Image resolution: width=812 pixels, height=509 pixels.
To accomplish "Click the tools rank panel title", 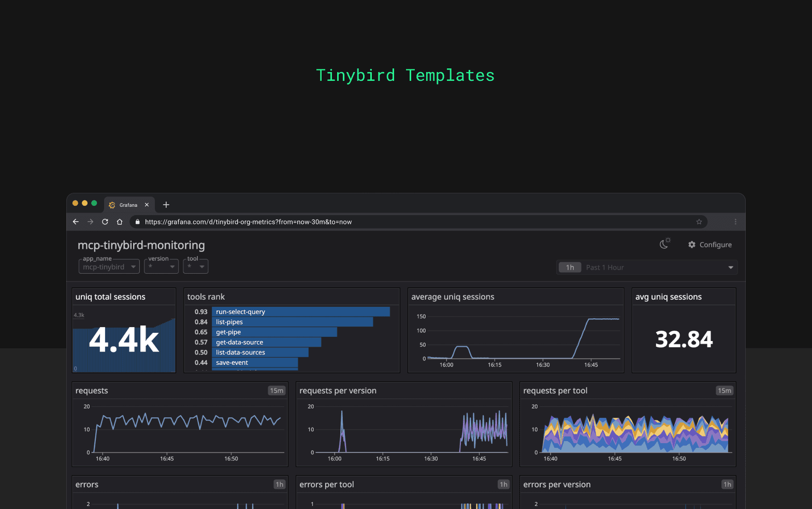I will coord(206,297).
